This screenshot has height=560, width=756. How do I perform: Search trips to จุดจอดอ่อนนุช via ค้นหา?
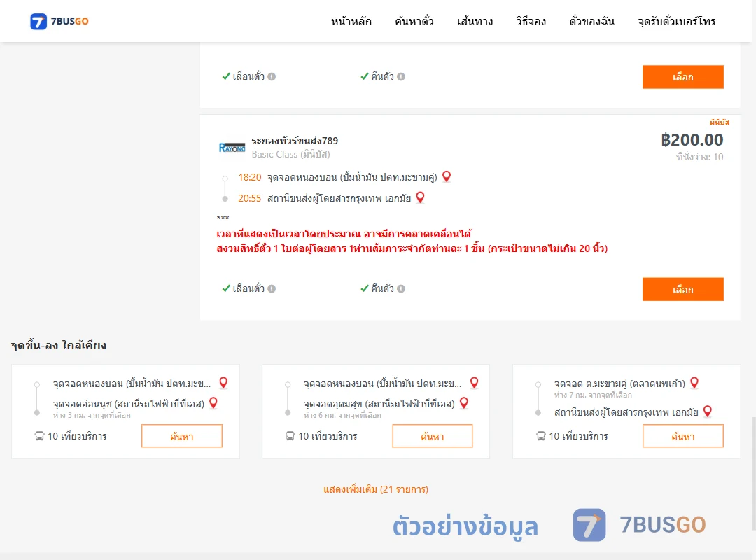click(x=182, y=436)
